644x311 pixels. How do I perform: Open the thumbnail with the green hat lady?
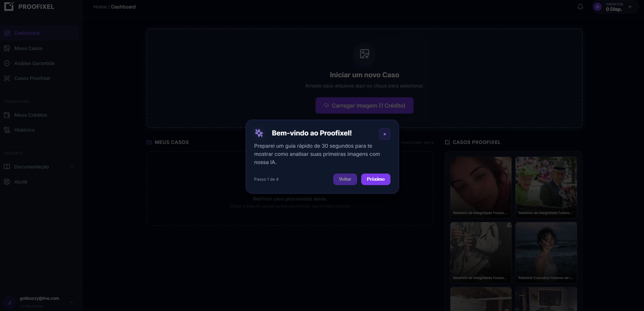point(546,187)
